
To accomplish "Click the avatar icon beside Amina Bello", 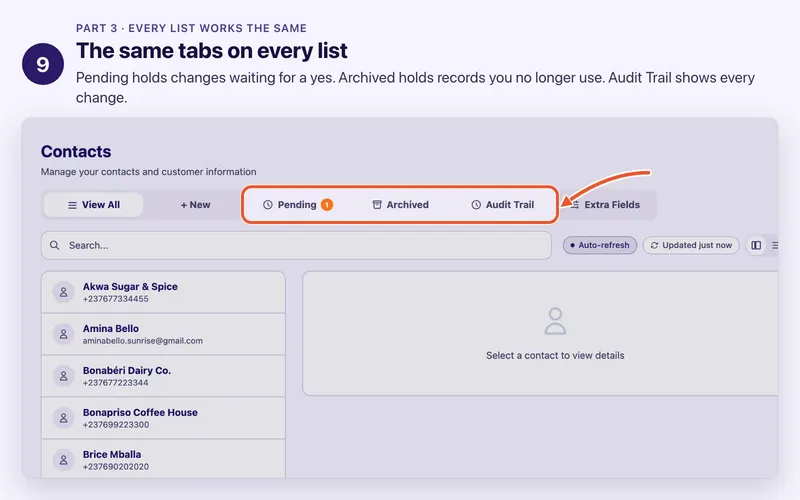I will 63,334.
